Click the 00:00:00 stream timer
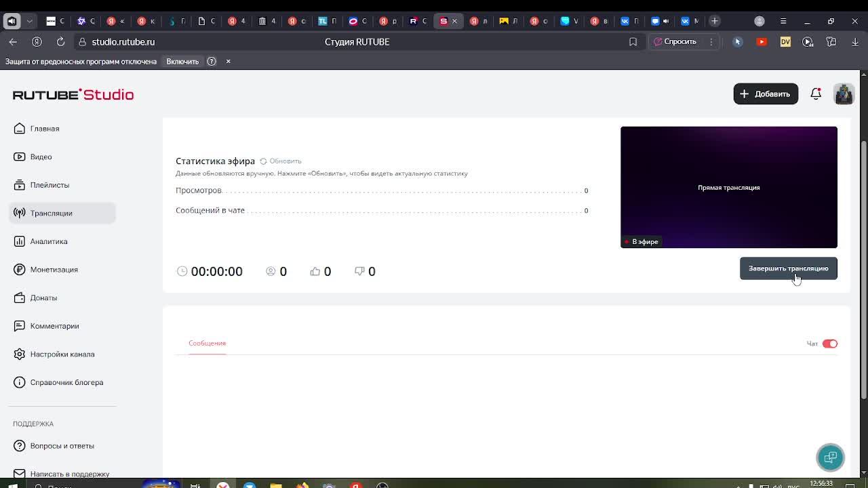Viewport: 868px width, 488px height. coord(216,271)
